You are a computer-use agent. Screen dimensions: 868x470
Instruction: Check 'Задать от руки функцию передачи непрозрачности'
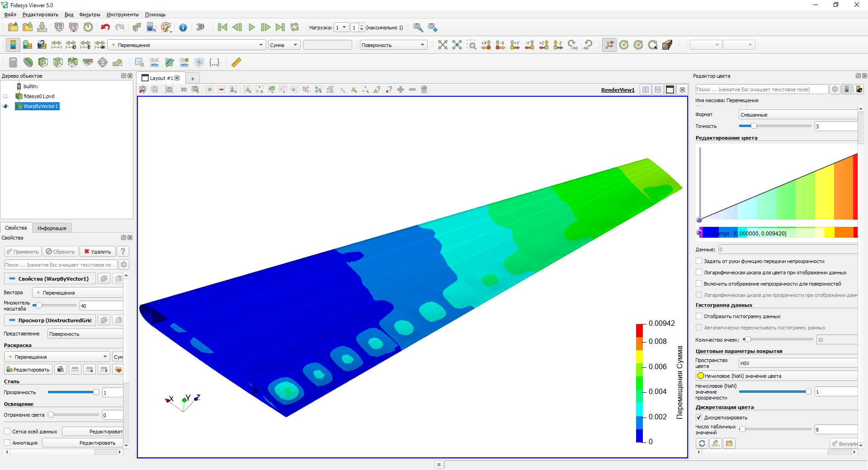click(x=699, y=261)
